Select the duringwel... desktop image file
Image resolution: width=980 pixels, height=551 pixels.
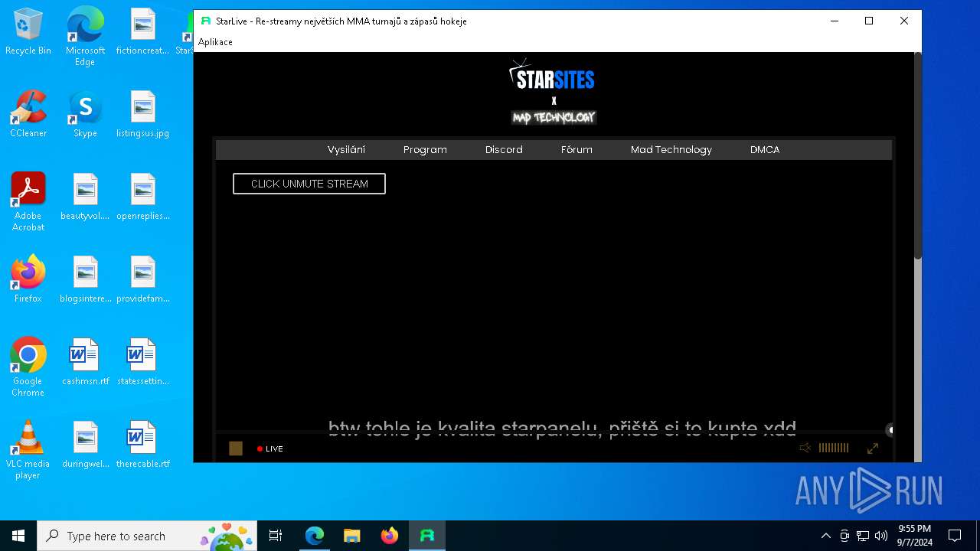[85, 445]
